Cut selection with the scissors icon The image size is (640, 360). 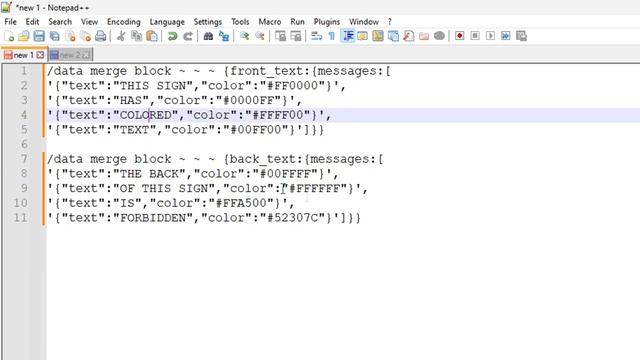point(121,36)
